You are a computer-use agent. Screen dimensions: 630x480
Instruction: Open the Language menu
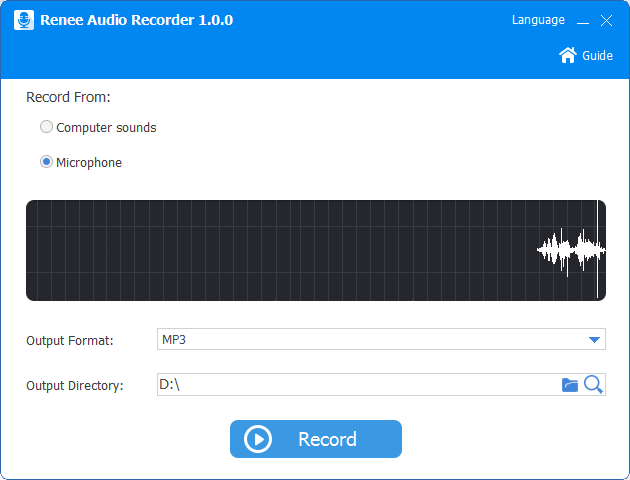tap(538, 20)
